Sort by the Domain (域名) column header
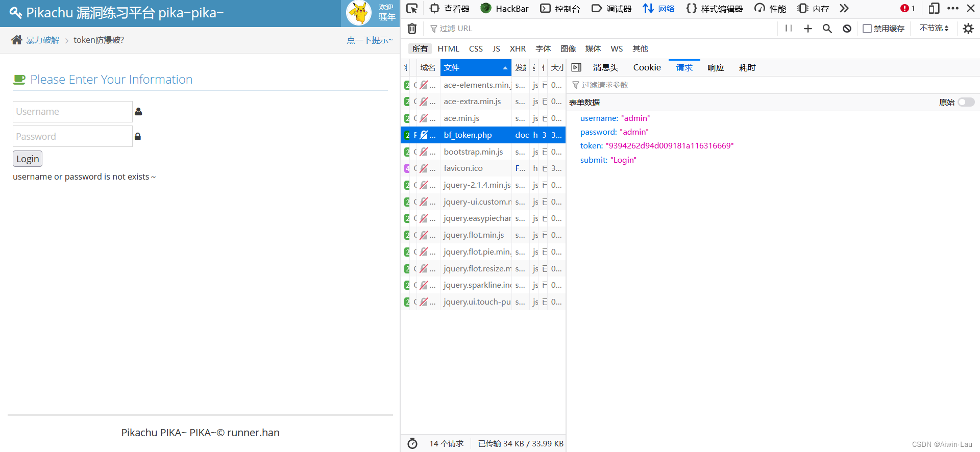The image size is (980, 452). tap(428, 68)
